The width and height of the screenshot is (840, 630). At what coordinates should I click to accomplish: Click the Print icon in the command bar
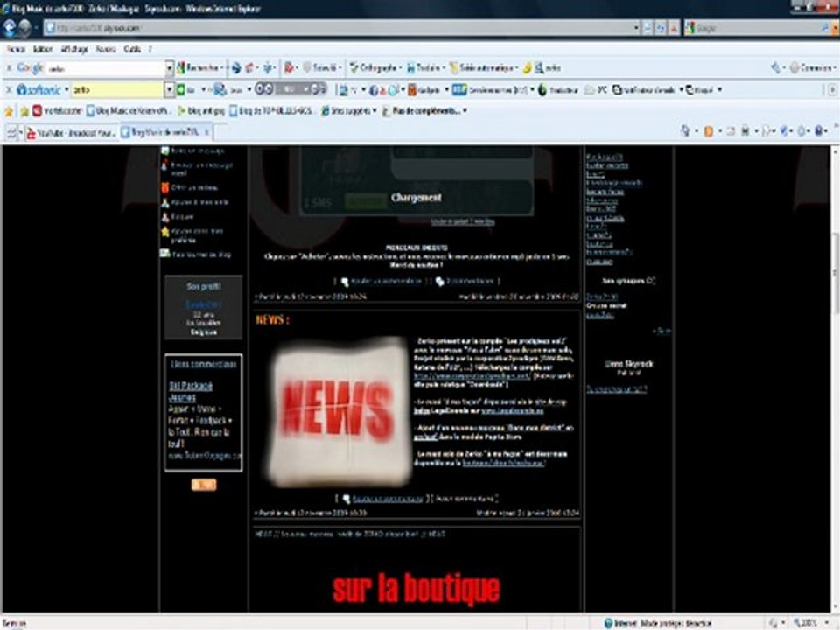coord(745,130)
